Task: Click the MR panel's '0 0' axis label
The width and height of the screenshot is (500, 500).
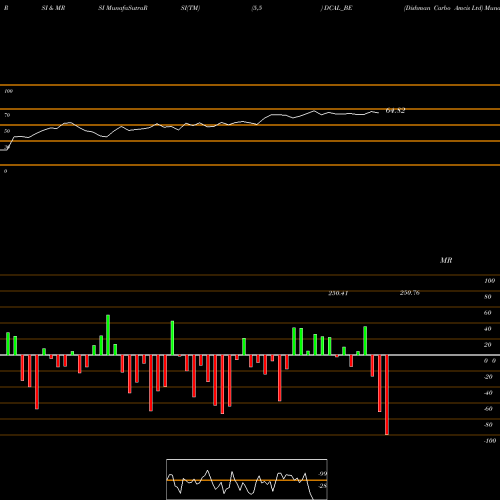Action: pos(490,361)
